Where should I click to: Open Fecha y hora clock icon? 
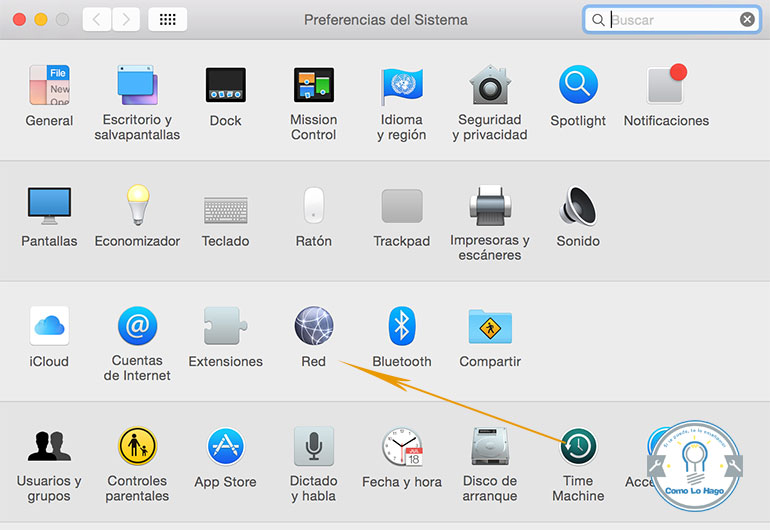click(x=402, y=446)
